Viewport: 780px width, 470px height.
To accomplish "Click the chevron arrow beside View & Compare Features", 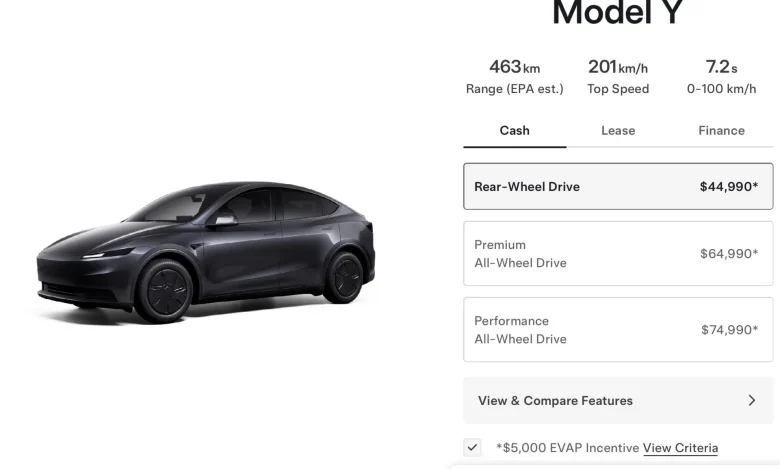I will pos(751,401).
